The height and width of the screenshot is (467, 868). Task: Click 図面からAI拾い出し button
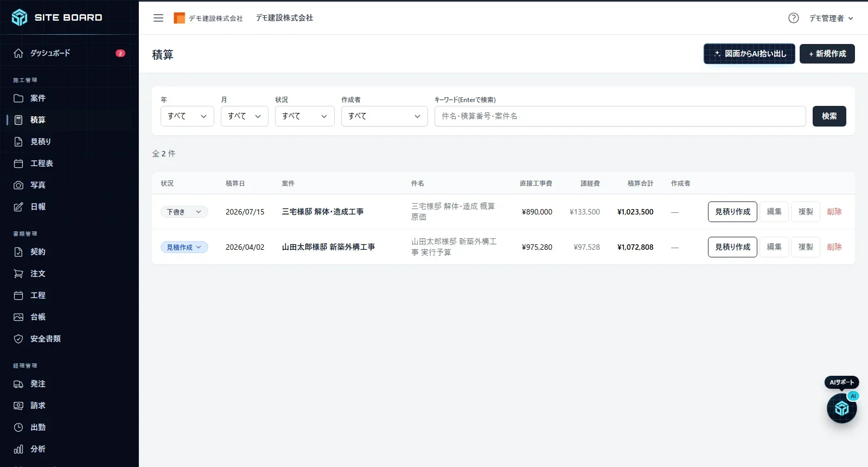coord(750,54)
